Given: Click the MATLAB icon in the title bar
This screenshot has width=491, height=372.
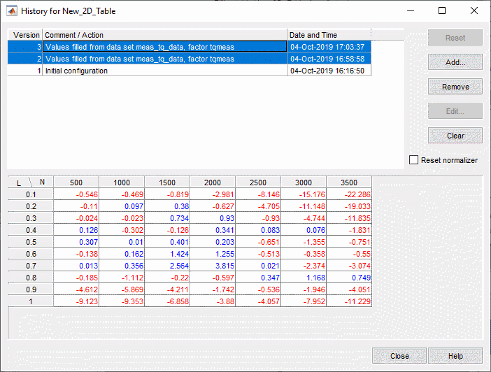Looking at the screenshot, I should [x=12, y=11].
